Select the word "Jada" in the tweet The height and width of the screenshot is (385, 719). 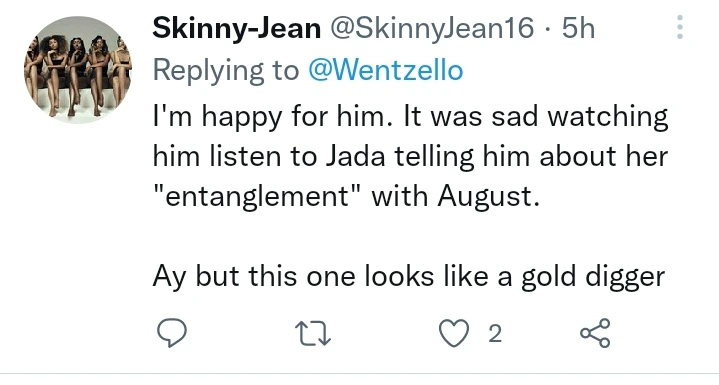[356, 157]
